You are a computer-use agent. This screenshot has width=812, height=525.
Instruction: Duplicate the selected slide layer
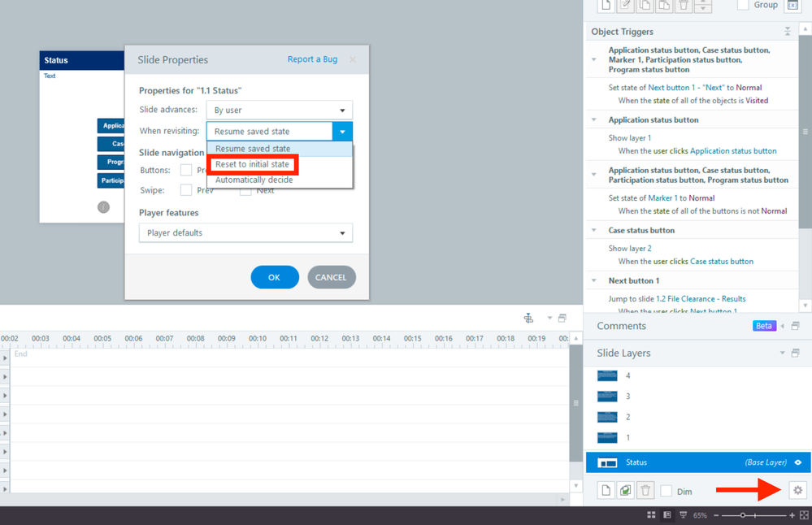[x=626, y=490]
